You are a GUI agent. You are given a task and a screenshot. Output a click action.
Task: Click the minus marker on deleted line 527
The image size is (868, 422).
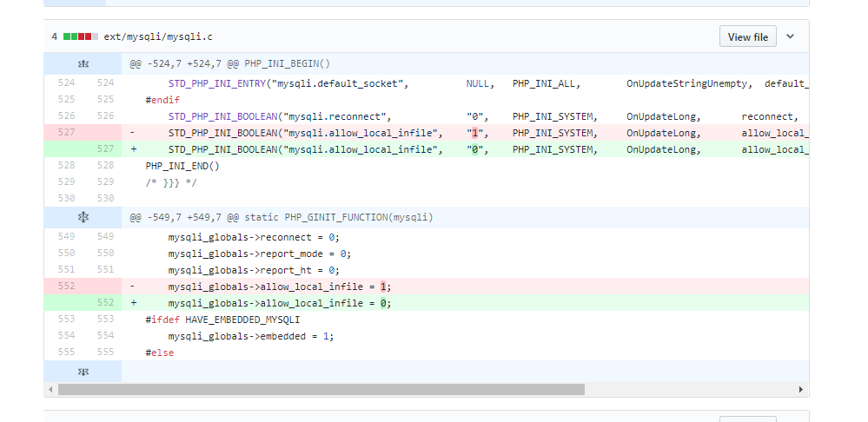coord(133,133)
